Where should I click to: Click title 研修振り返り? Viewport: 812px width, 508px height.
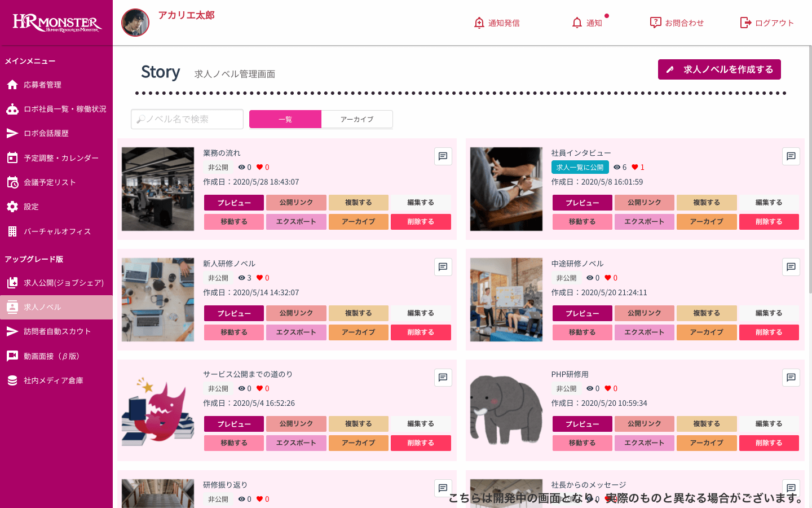[225, 485]
